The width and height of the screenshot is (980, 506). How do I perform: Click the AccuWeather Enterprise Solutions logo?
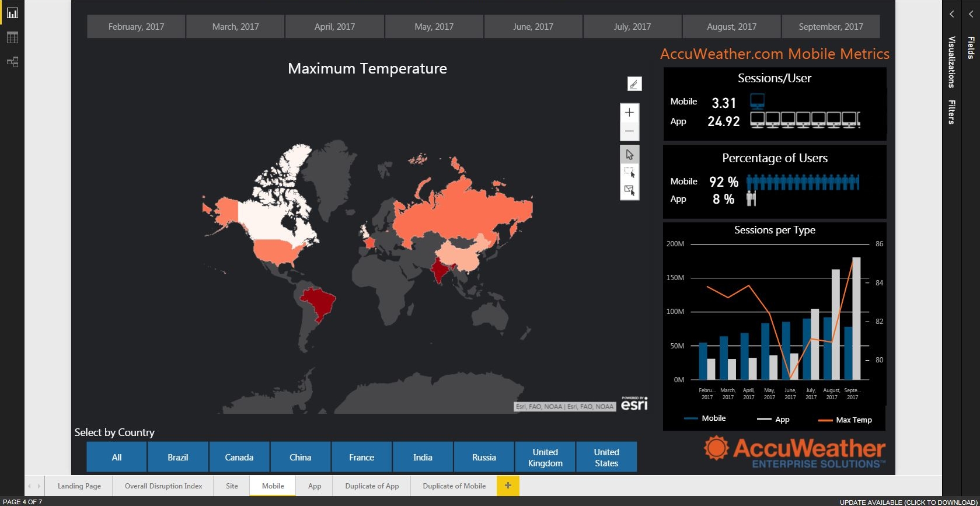click(x=794, y=453)
